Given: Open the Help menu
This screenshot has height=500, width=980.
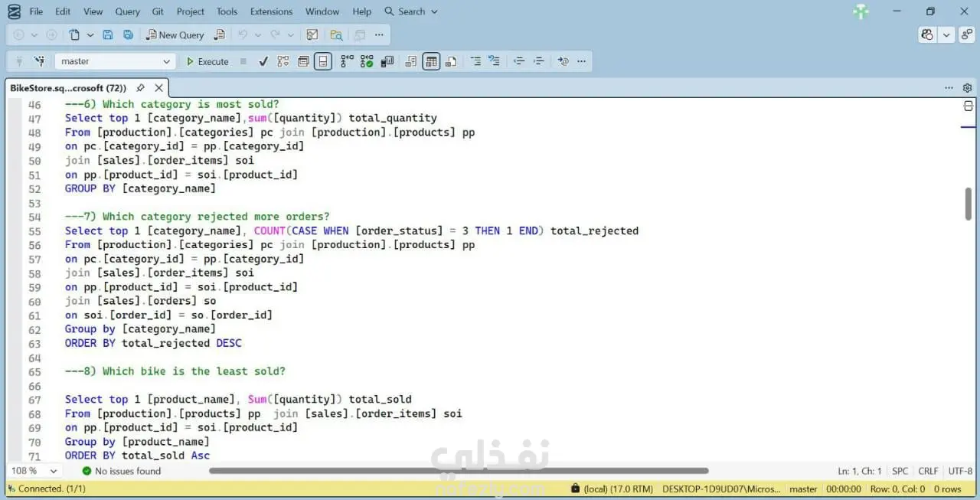Looking at the screenshot, I should tap(362, 11).
